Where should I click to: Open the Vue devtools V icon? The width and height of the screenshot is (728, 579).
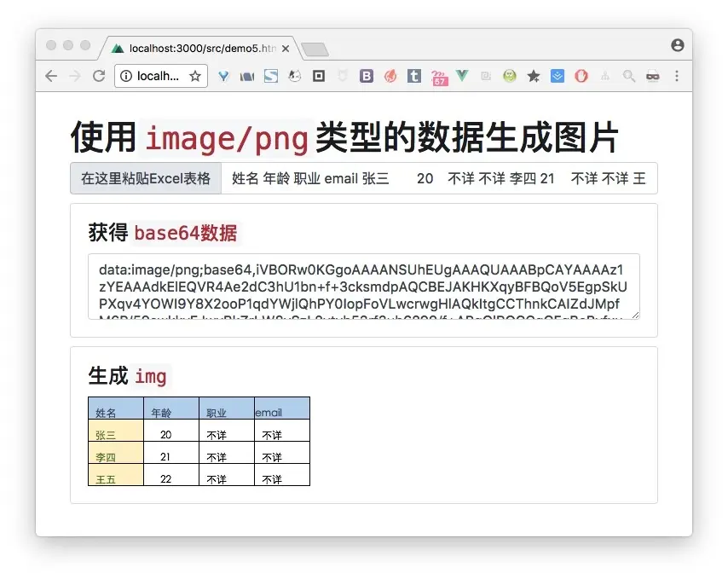click(x=462, y=76)
